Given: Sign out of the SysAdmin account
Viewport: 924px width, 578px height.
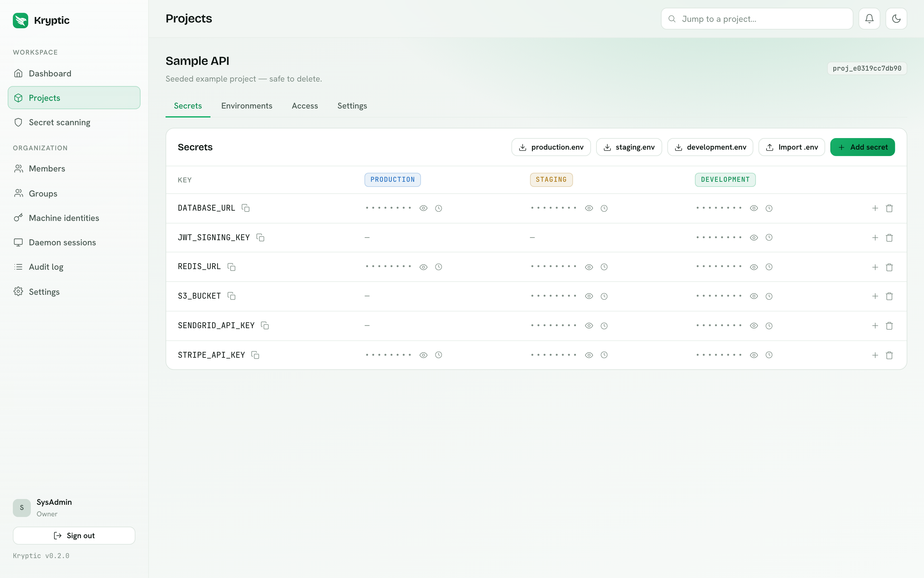Looking at the screenshot, I should pyautogui.click(x=74, y=536).
